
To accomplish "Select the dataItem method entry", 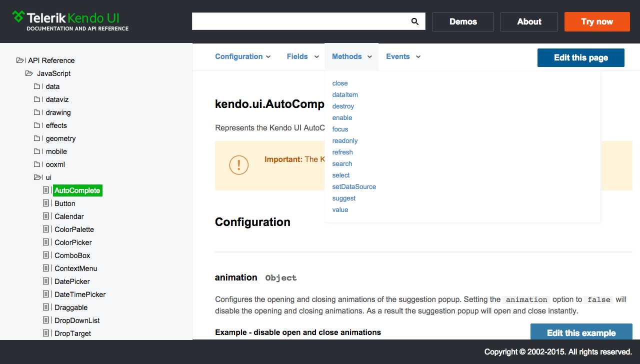I will pos(345,94).
